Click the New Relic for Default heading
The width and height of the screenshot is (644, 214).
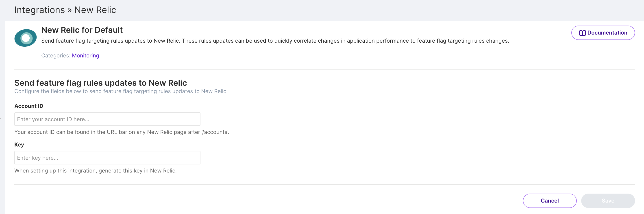point(82,30)
